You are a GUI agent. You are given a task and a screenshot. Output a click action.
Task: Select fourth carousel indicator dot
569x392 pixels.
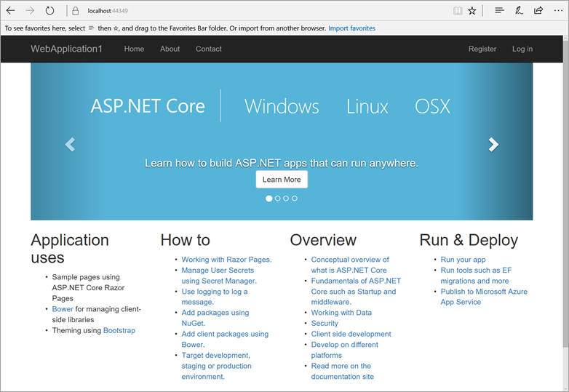pyautogui.click(x=295, y=199)
